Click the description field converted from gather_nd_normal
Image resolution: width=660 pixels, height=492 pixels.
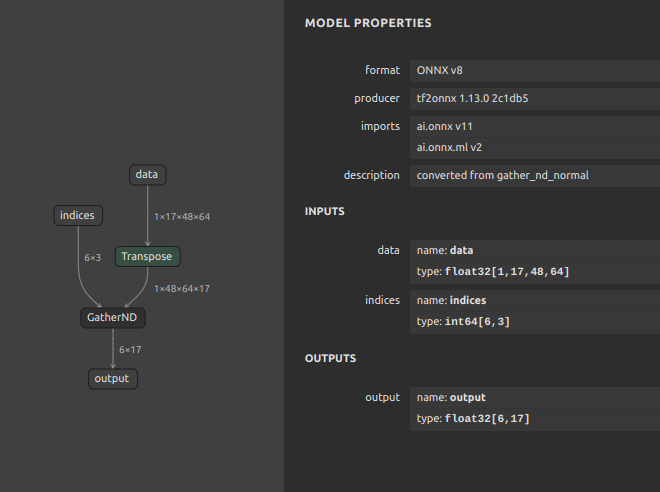(535, 176)
